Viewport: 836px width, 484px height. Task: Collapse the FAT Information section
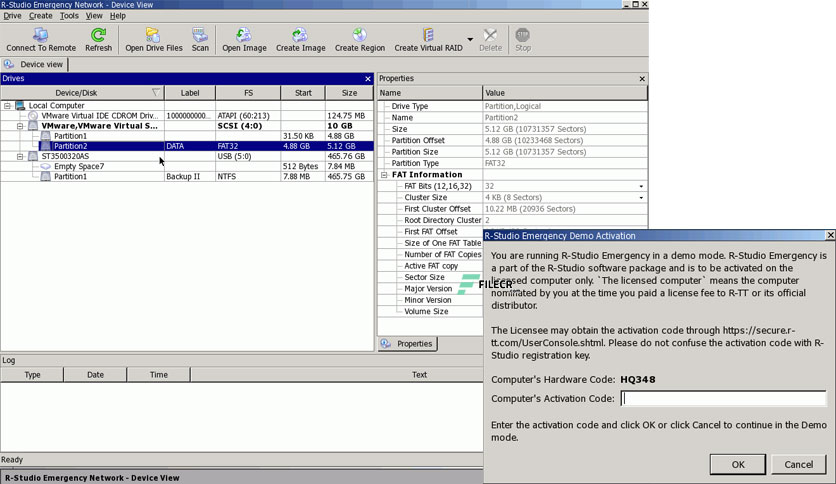[384, 174]
